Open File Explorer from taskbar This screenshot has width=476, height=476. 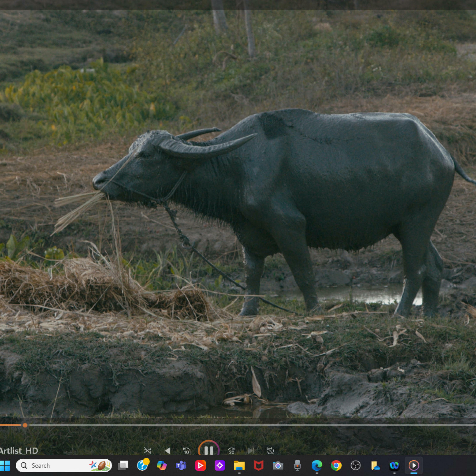tap(239, 465)
